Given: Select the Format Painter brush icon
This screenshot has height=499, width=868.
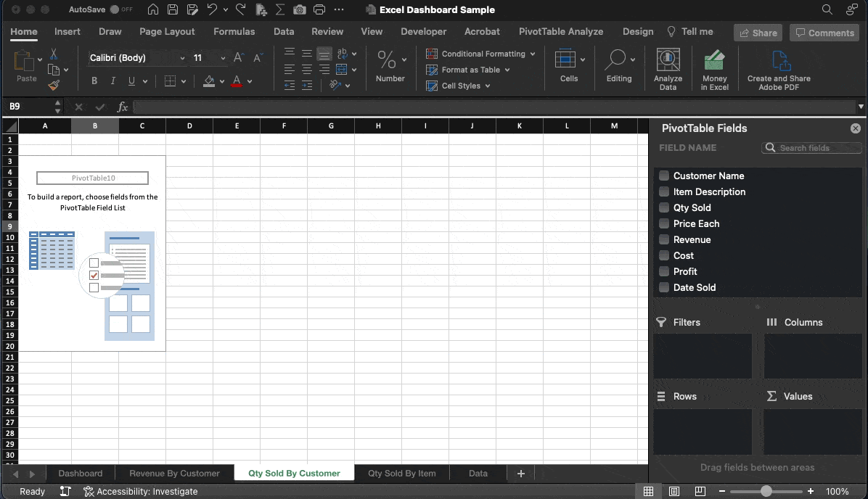Looking at the screenshot, I should pyautogui.click(x=54, y=85).
